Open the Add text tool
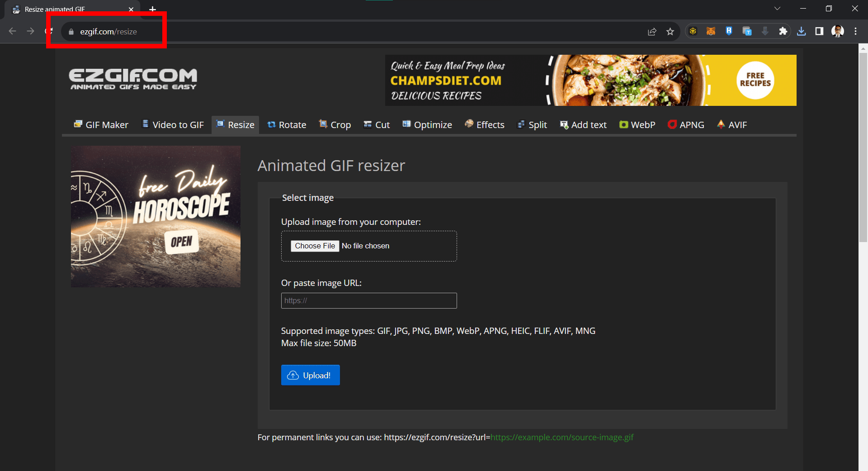868x471 pixels. 583,124
